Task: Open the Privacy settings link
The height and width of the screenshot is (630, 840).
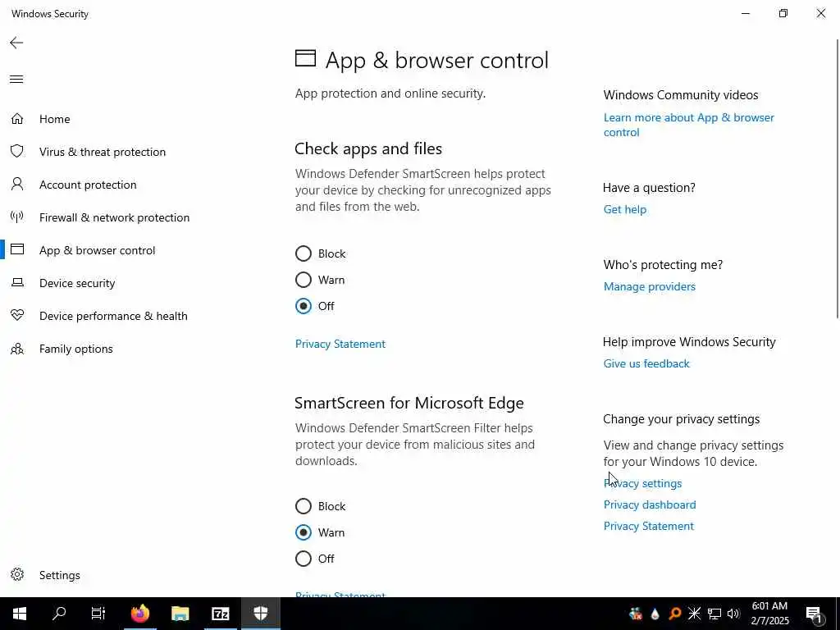Action: tap(642, 483)
